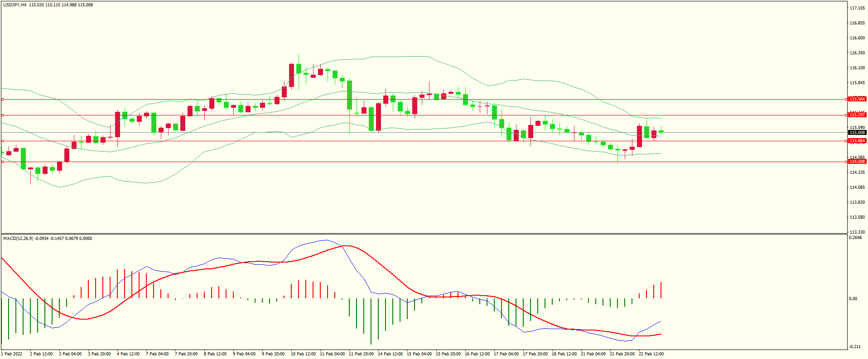Click the 22 Feb 12:00 time label
Image resolution: width=868 pixels, height=359 pixels.
651,354
